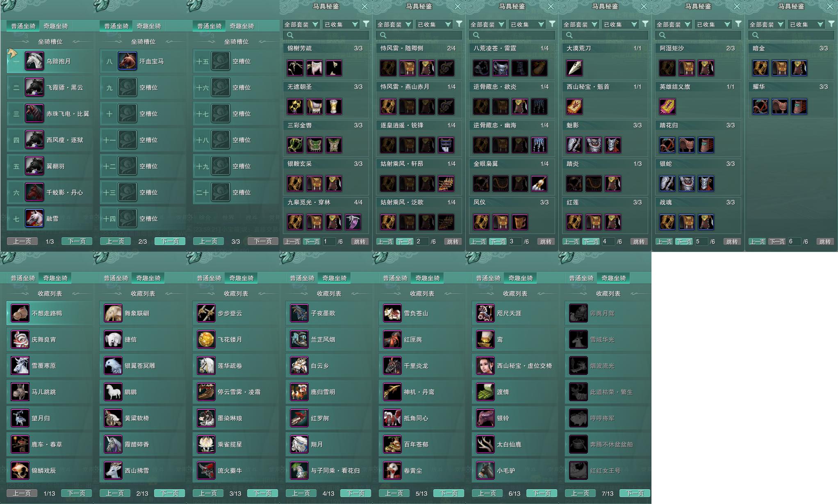
Task: Open 已收集 dropdown above 恃风雷·随卿侧
Action: (x=434, y=25)
